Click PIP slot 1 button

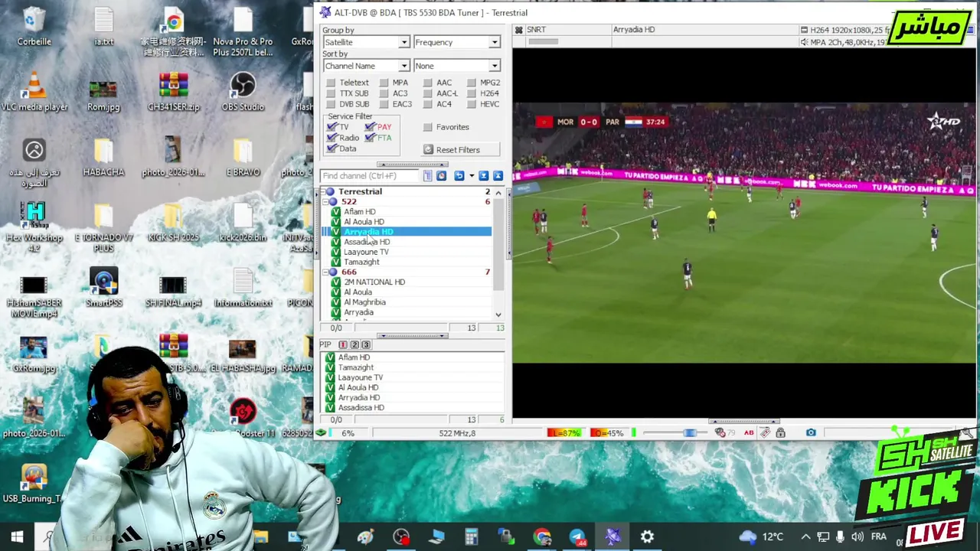click(343, 345)
